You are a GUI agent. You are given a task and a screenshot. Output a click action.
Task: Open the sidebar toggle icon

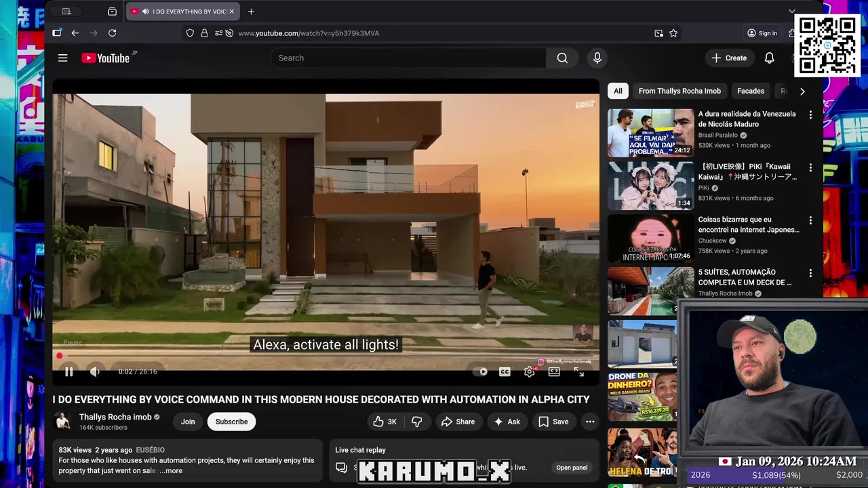pos(57,33)
